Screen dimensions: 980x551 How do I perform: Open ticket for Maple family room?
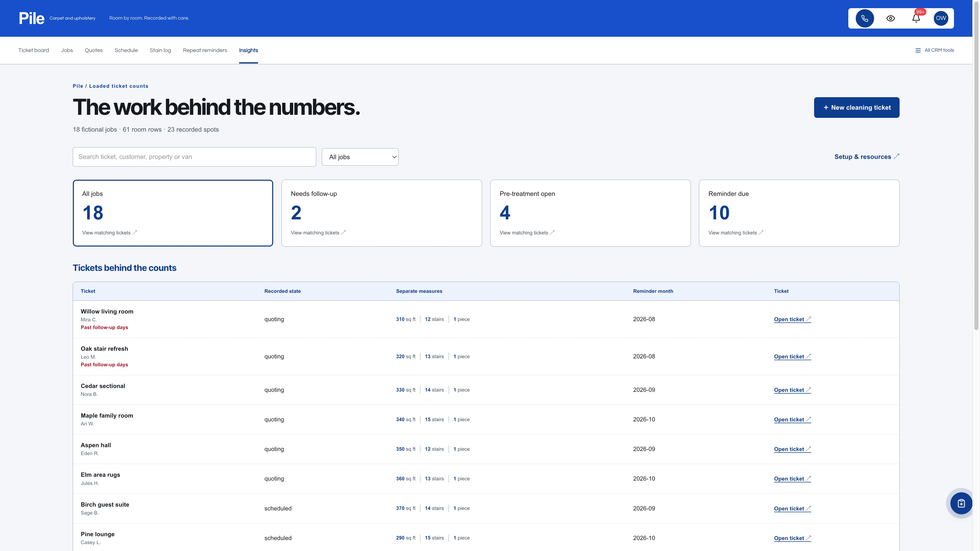[792, 420]
